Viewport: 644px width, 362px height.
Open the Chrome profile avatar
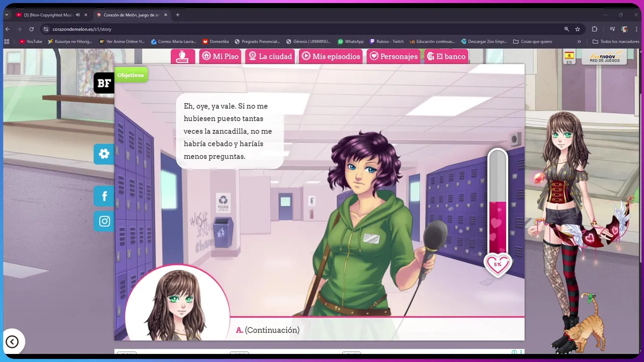(x=624, y=29)
